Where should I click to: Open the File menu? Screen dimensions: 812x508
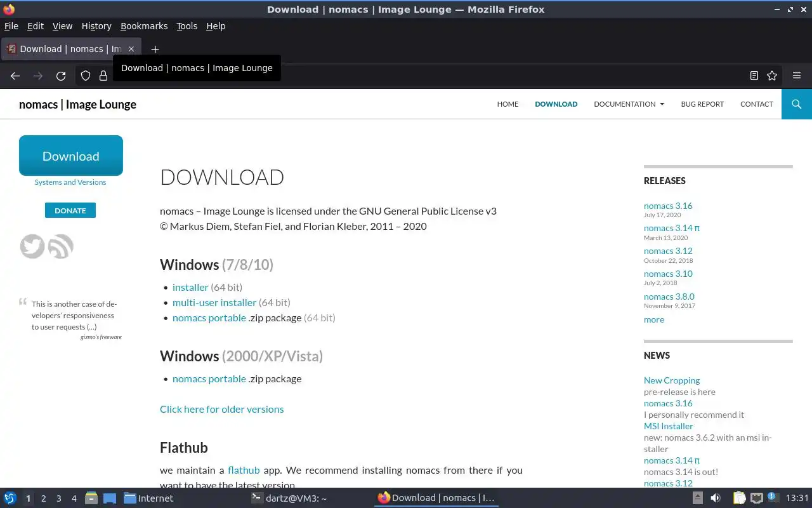tap(11, 26)
